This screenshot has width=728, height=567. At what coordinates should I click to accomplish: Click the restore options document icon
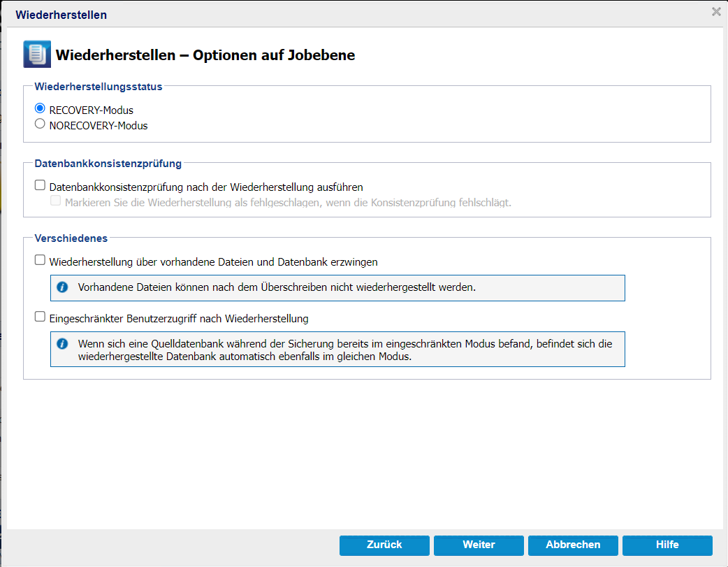[x=37, y=54]
